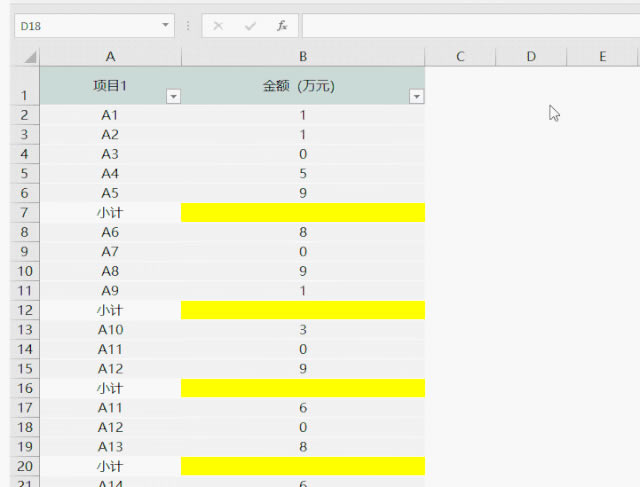Select row 20 header
Screen dimensions: 640x487
pyautogui.click(x=24, y=466)
